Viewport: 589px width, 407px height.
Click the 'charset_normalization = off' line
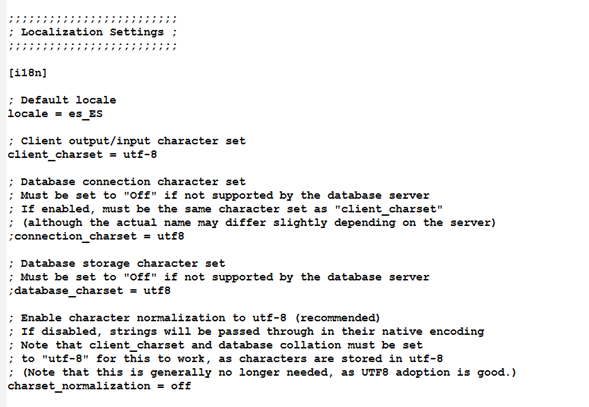(x=100, y=386)
